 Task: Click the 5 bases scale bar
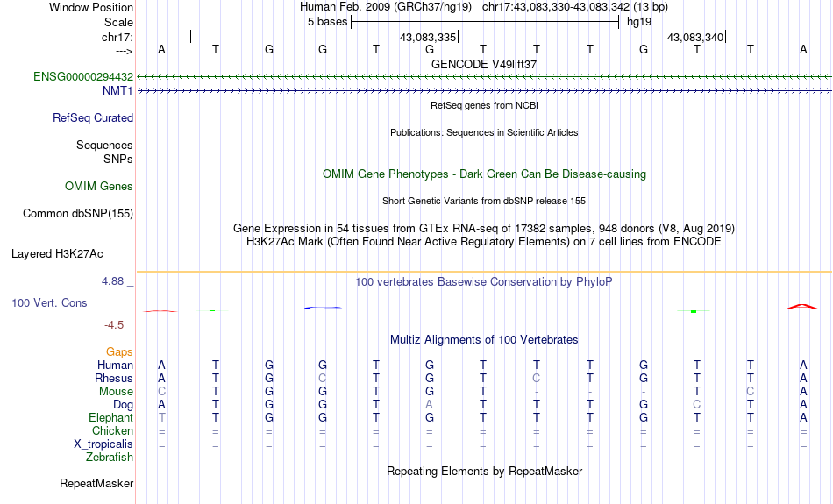click(x=485, y=22)
